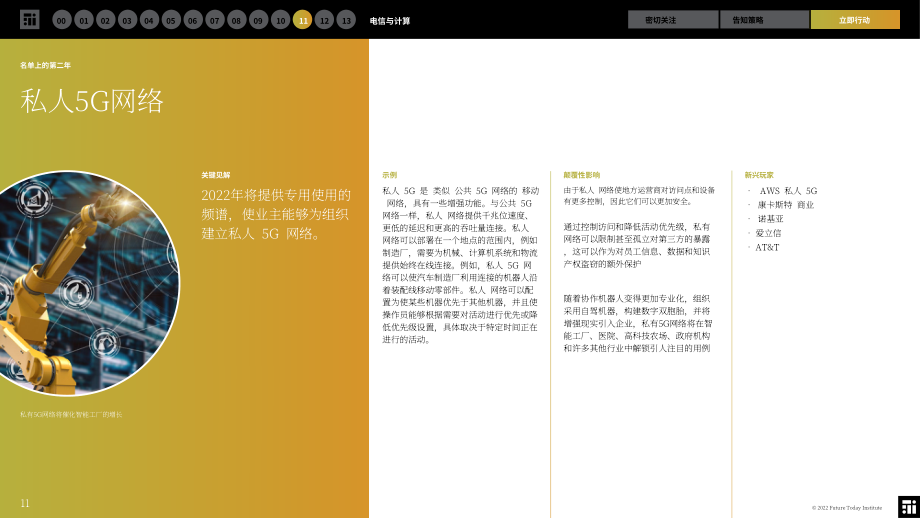Image resolution: width=920 pixels, height=518 pixels.
Task: Go to section 02 in navigation
Action: (106, 20)
